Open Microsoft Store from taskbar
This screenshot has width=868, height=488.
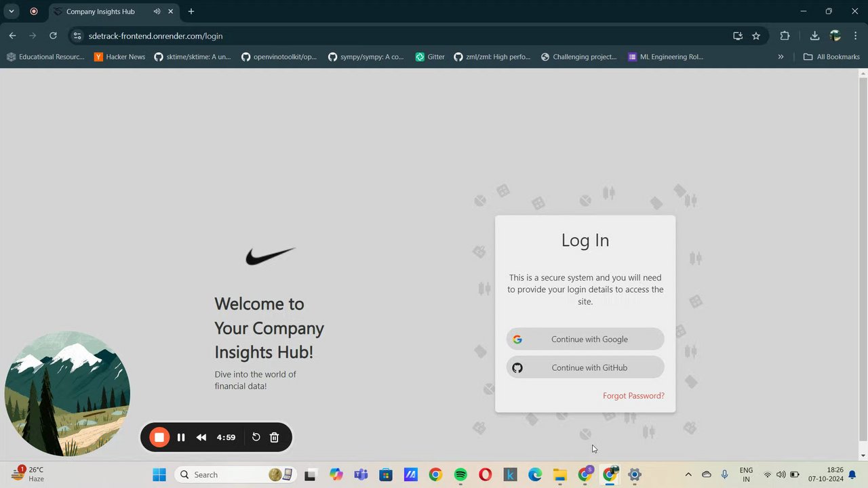(386, 474)
